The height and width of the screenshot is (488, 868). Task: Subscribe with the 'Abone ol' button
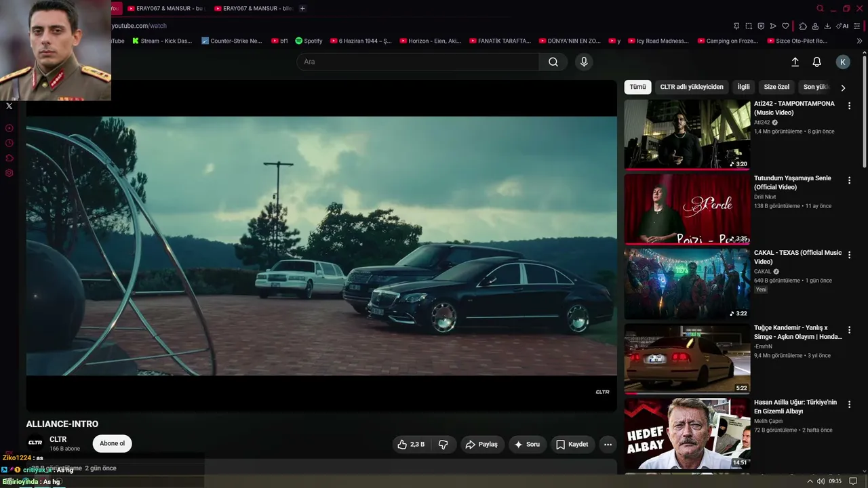pos(113,443)
